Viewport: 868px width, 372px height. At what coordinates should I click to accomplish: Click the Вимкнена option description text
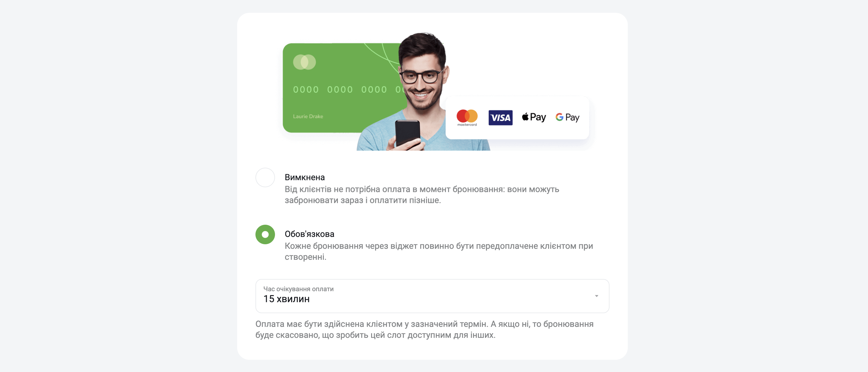click(x=422, y=195)
